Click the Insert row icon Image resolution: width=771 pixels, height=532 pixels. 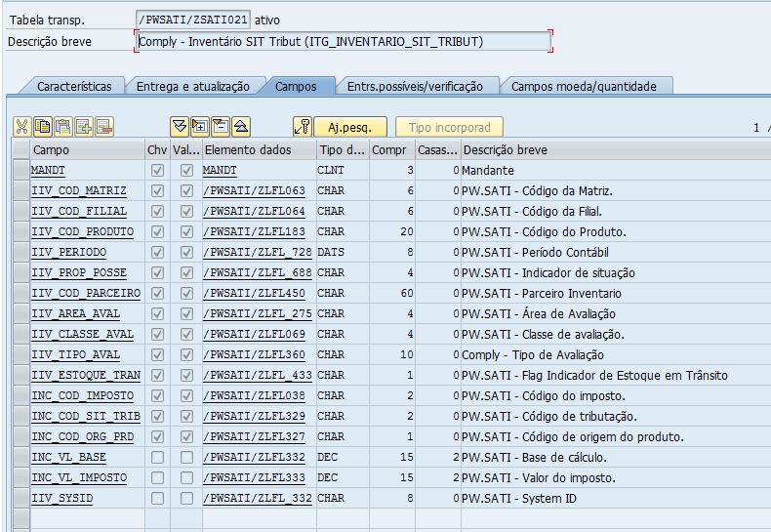pyautogui.click(x=84, y=127)
